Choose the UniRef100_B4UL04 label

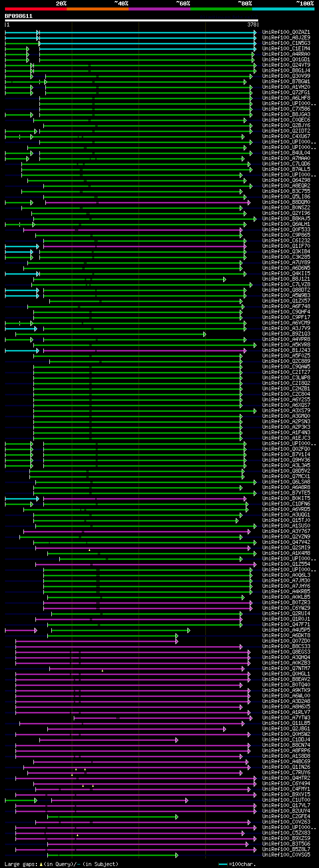(286, 153)
